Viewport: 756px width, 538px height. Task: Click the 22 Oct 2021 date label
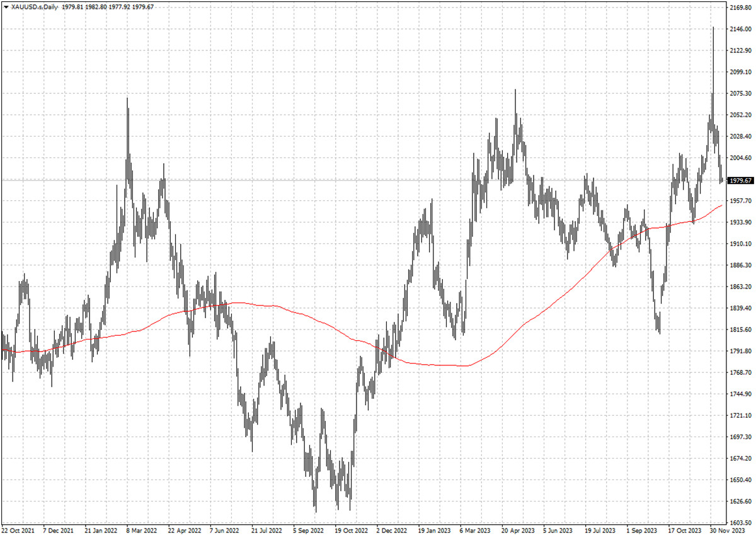click(18, 531)
